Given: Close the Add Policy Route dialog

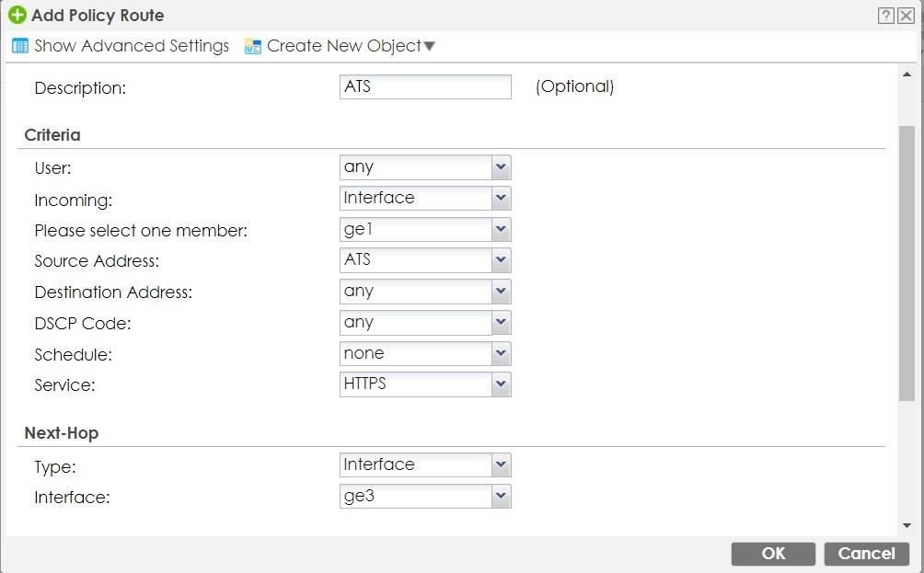Looking at the screenshot, I should pyautogui.click(x=906, y=16).
